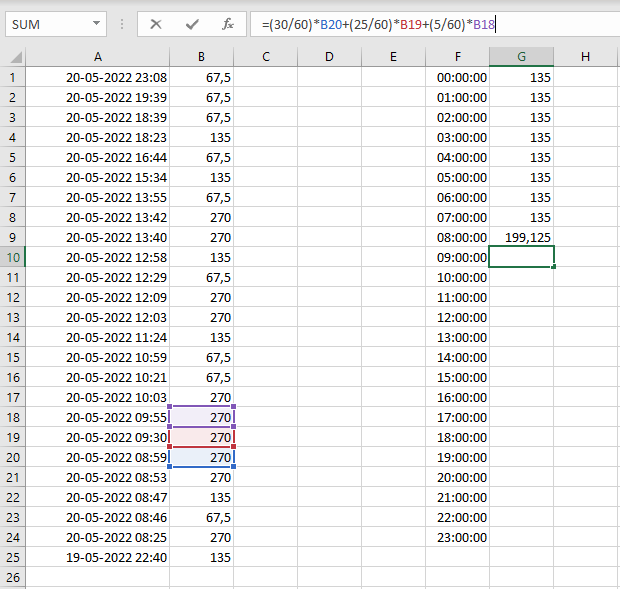The width and height of the screenshot is (620, 589).
Task: Select column C header
Action: (266, 57)
